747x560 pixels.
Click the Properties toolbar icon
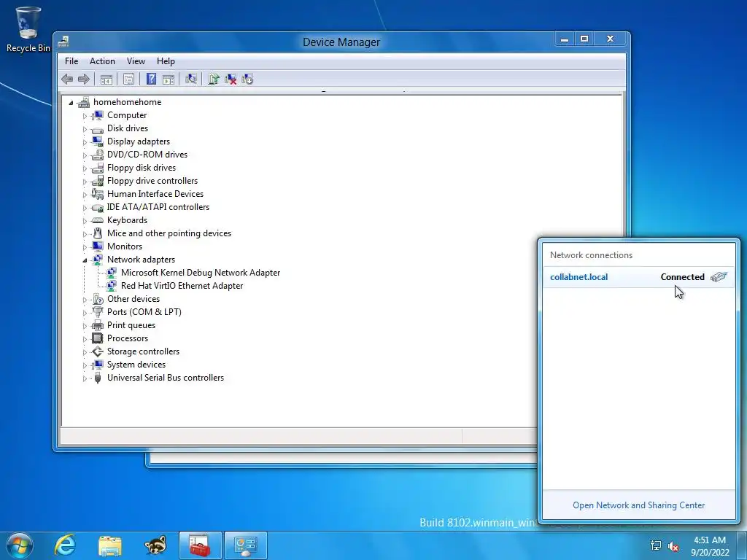coord(128,79)
